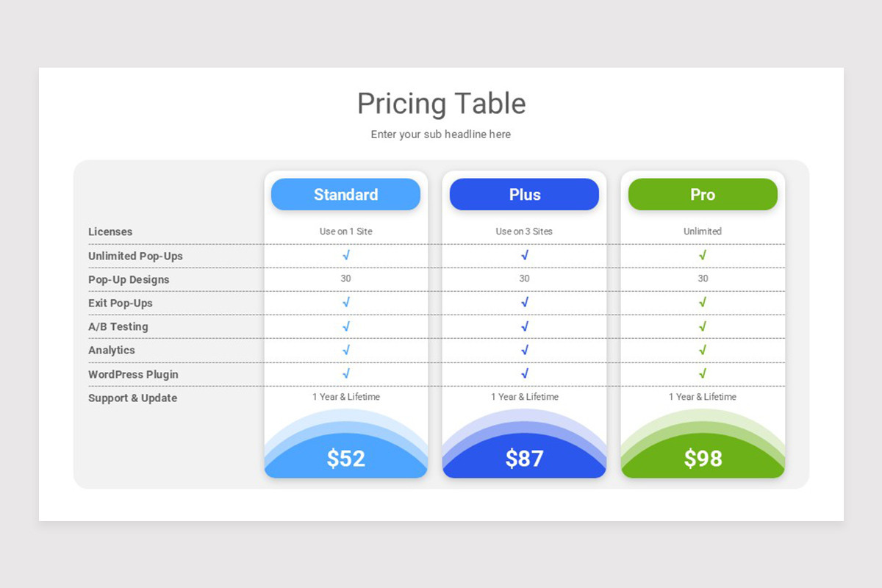Choose the green Pro plan header

coord(703,194)
